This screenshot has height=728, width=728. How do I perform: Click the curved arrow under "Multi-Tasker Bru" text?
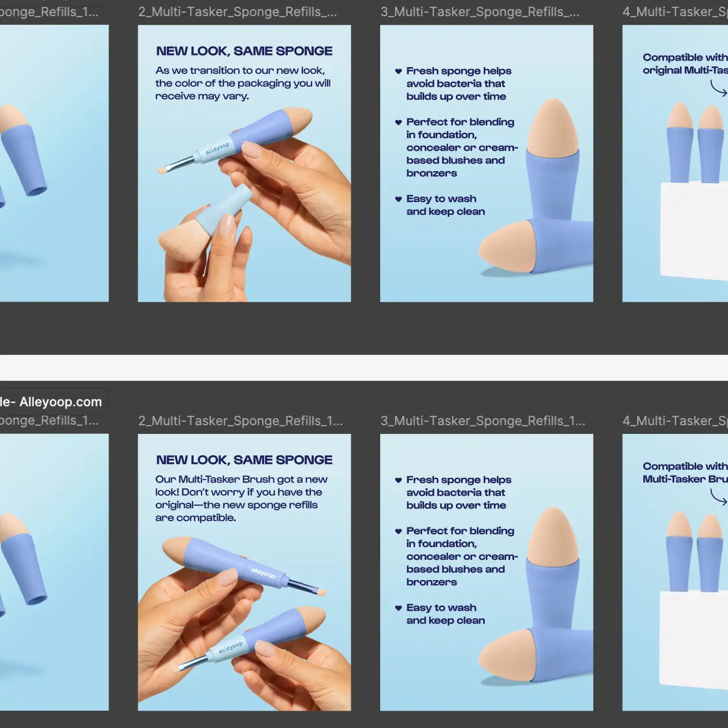(x=718, y=497)
